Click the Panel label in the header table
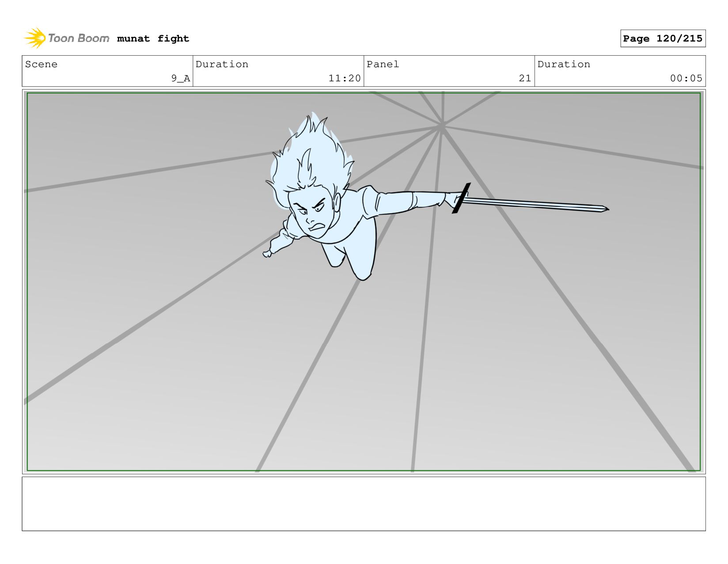This screenshot has height=564, width=728. (383, 64)
